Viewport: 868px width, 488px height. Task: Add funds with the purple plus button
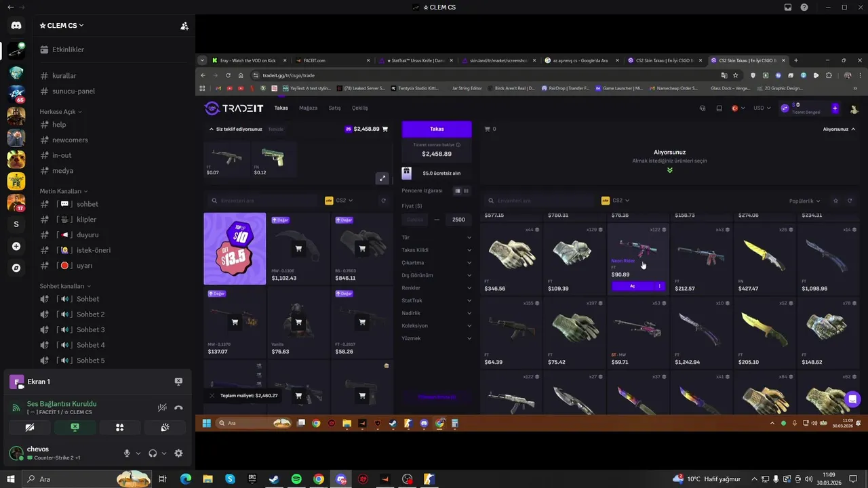pyautogui.click(x=835, y=108)
